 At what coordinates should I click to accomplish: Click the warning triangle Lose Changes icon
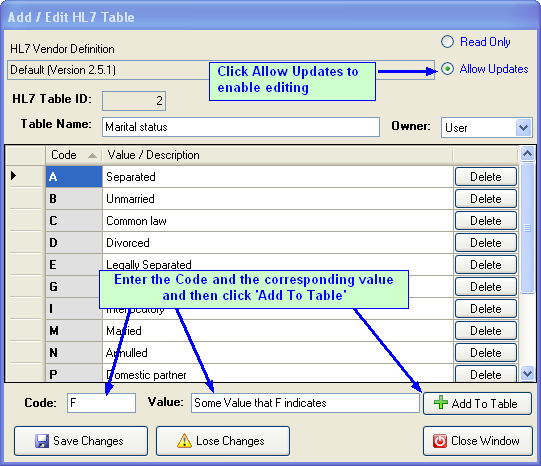click(x=184, y=441)
